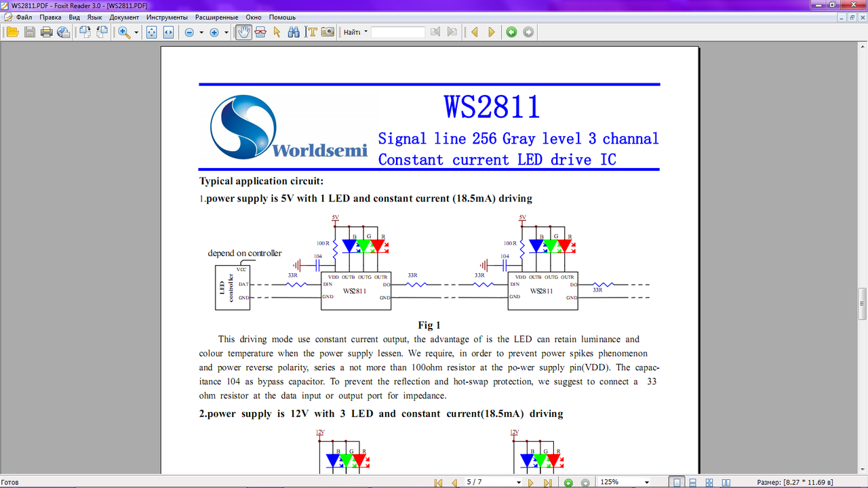Open search with binoculars icon
The width and height of the screenshot is (868, 488).
click(x=294, y=32)
